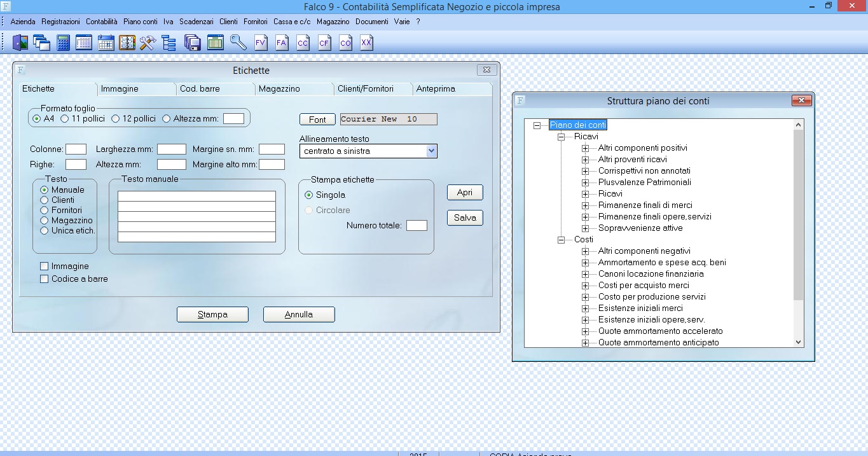Screen dimensions: 868x456
Task: Switch to the Clienti/Fornitori tab
Action: pos(373,89)
